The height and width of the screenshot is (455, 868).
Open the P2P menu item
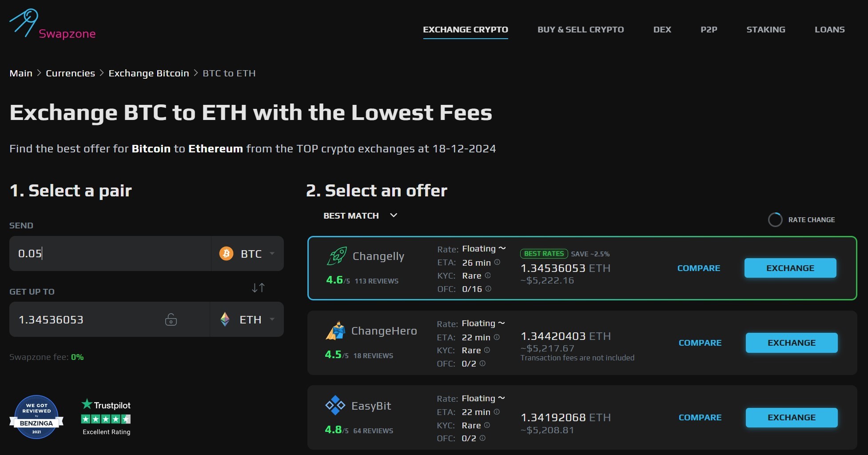pos(709,30)
